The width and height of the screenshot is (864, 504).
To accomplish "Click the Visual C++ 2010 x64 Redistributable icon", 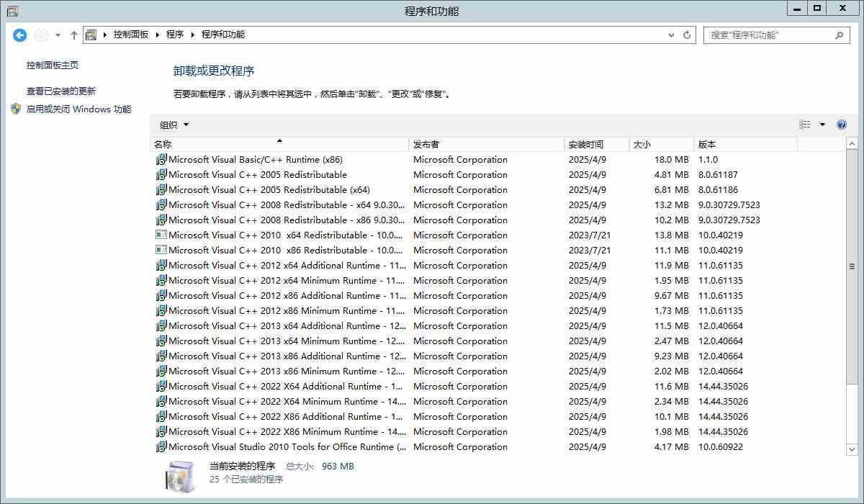I will 161,235.
